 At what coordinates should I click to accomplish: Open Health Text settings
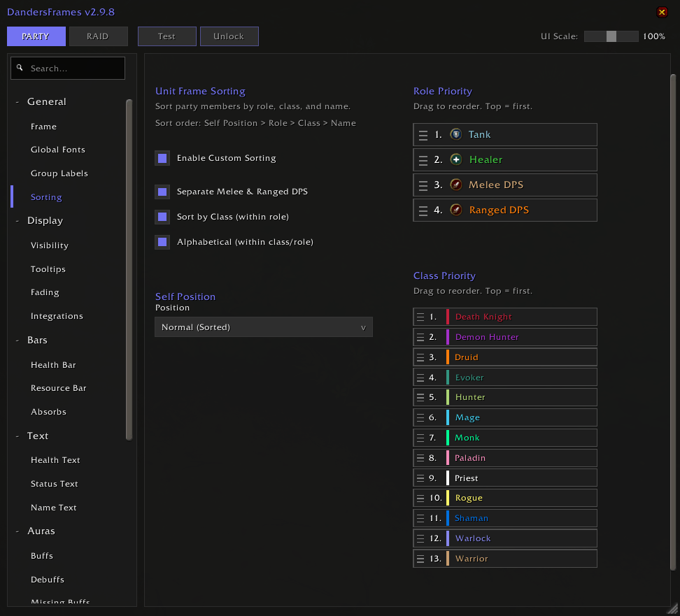tap(55, 460)
